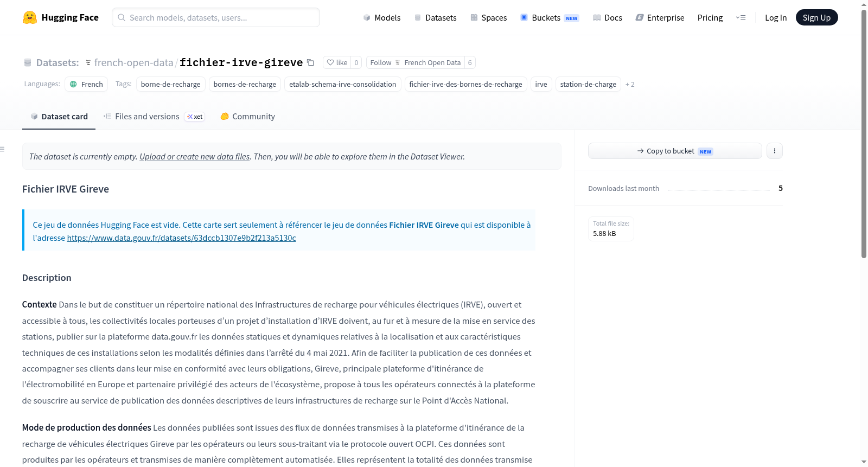Click Total file size 5.88 kB box
The height and width of the screenshot is (467, 868).
pos(611,229)
